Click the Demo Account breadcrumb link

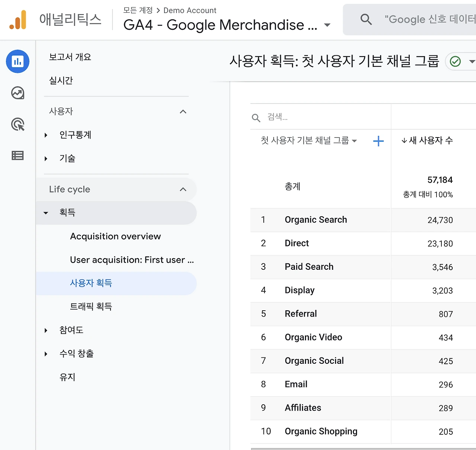(x=190, y=10)
